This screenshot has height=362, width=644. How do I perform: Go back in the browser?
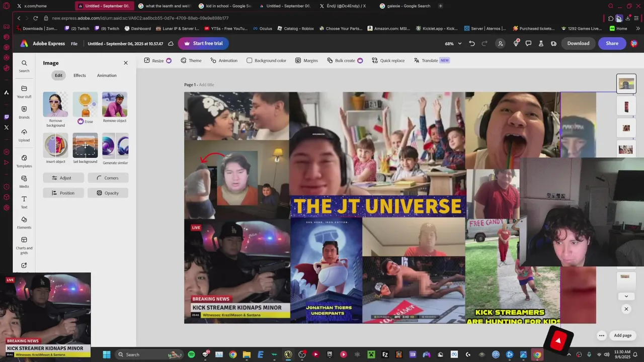(19, 18)
